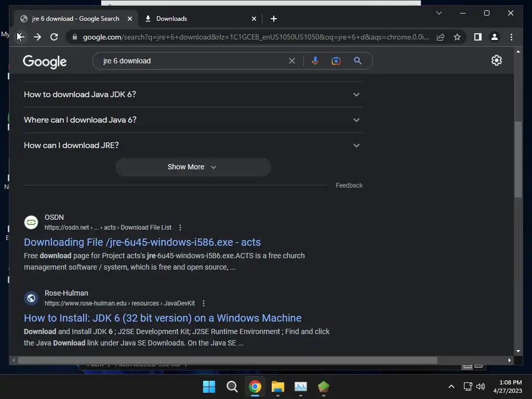Open network status in system tray

point(468,387)
